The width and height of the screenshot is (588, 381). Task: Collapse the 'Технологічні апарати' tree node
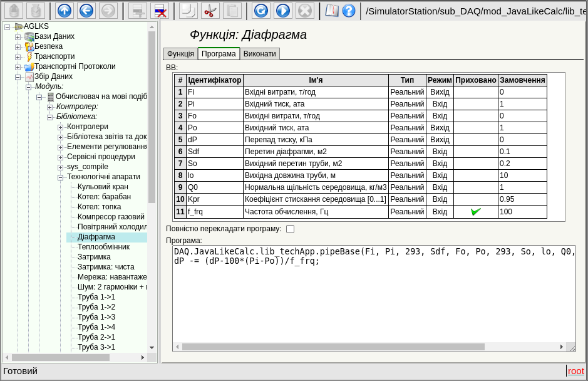coord(61,177)
